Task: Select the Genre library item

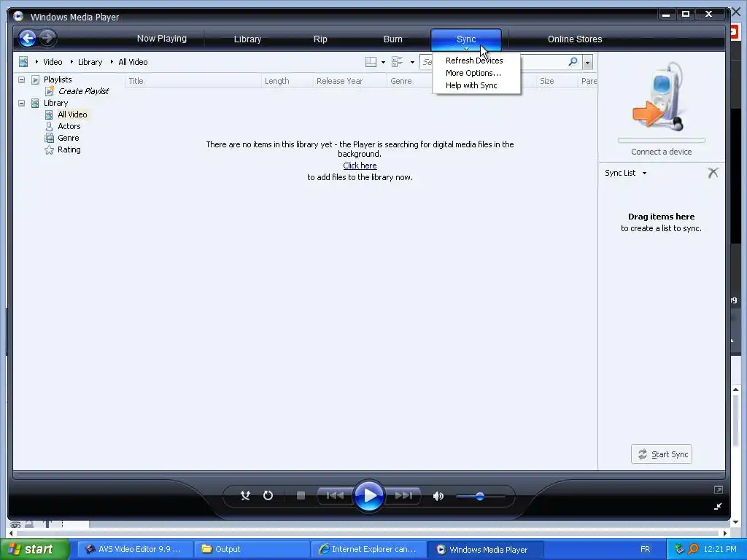Action: click(x=68, y=138)
